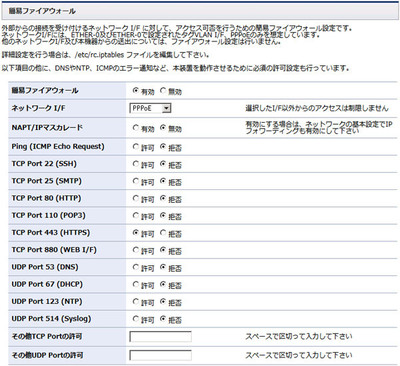Select 無効 for NAPT/IPマスカレード

tap(163, 128)
